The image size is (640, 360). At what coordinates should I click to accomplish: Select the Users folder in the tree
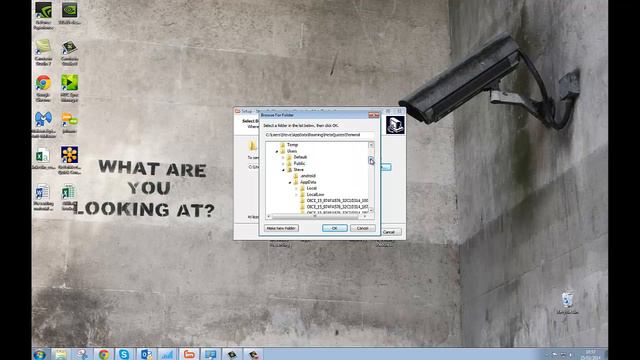pyautogui.click(x=292, y=151)
